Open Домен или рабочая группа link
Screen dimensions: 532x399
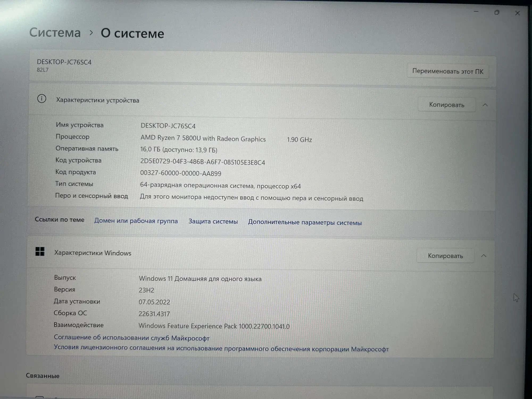click(x=136, y=221)
